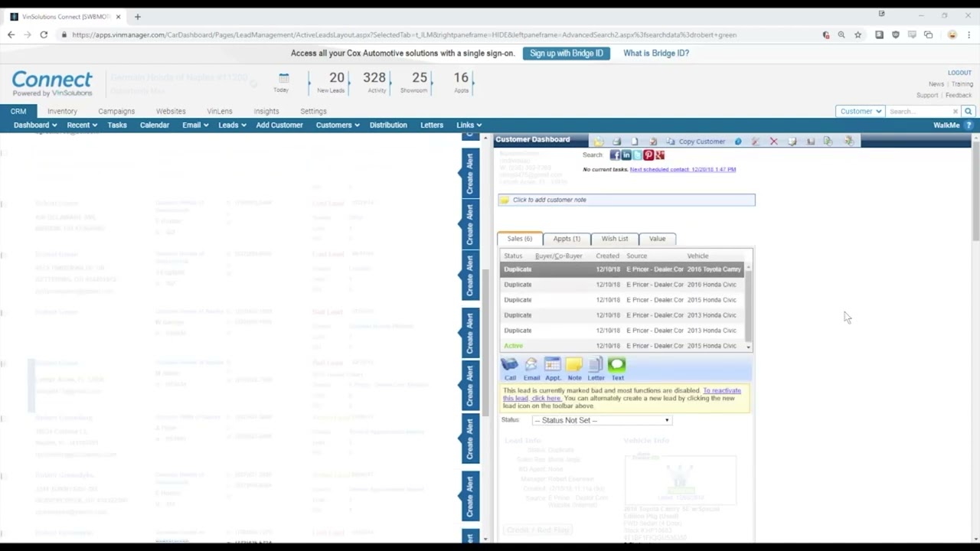Clear the header search box with X

click(x=955, y=112)
